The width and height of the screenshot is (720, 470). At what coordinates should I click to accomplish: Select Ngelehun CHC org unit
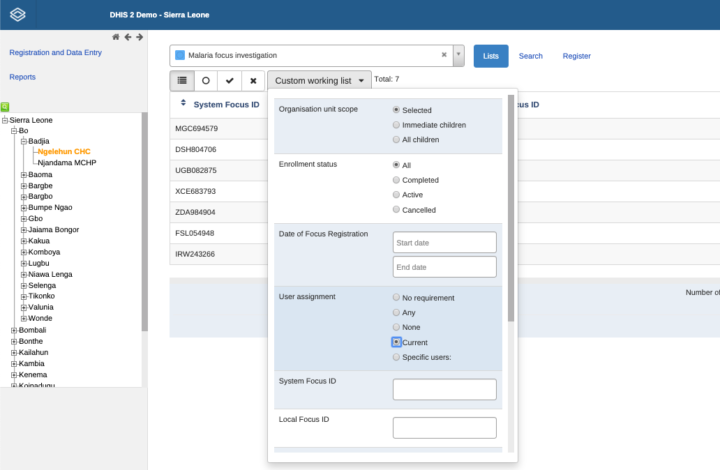64,151
